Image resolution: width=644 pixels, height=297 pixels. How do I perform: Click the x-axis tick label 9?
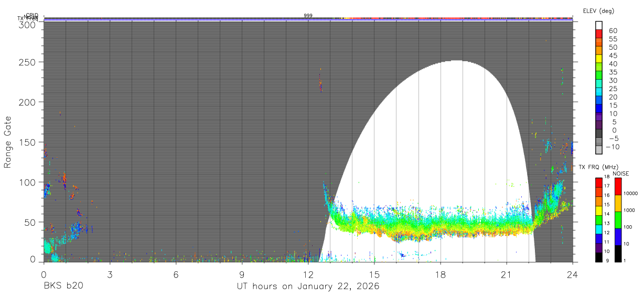242,274
